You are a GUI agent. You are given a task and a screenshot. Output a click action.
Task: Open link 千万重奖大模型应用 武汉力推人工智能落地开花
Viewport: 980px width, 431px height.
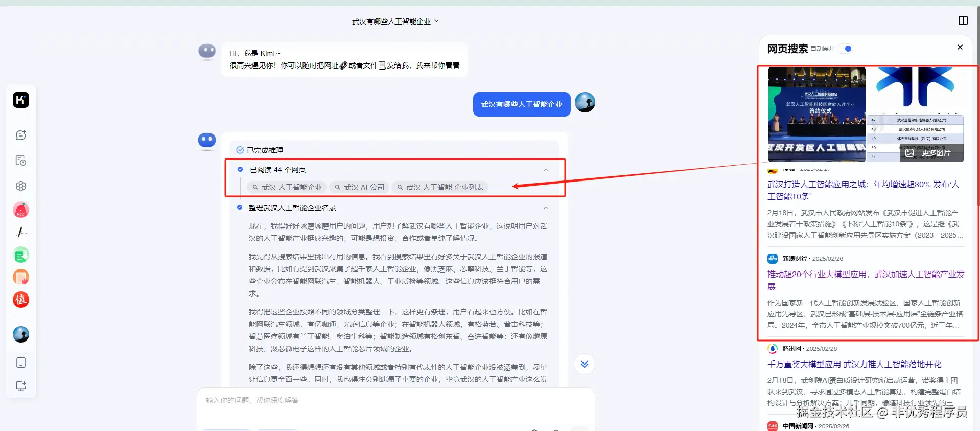tap(854, 364)
